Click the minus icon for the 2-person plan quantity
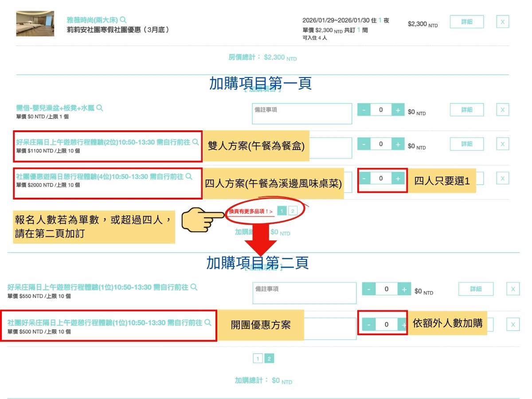Image resolution: width=532 pixels, height=399 pixels. point(363,144)
